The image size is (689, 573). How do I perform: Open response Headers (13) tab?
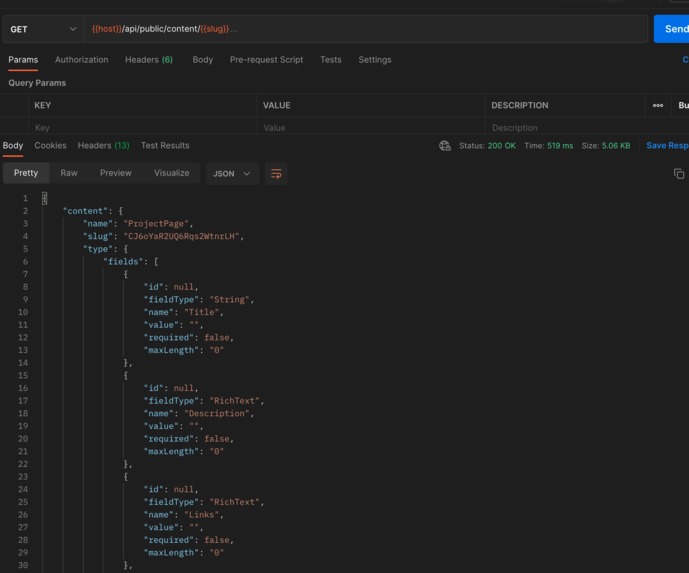pos(103,145)
